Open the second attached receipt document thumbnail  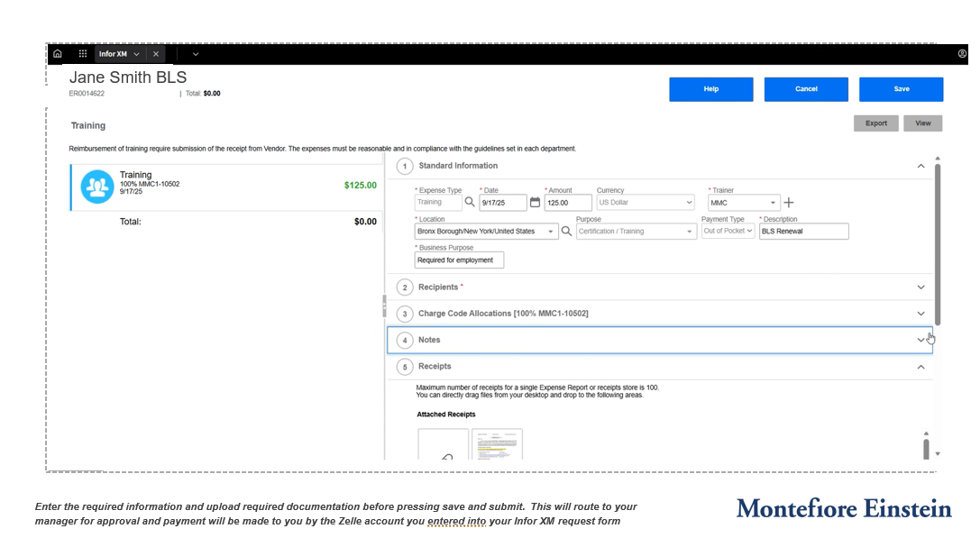click(497, 444)
